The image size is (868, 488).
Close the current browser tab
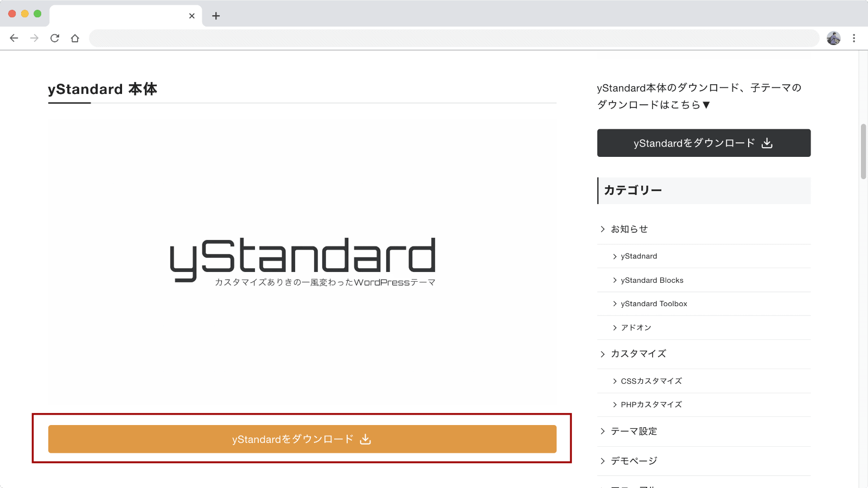pos(192,16)
